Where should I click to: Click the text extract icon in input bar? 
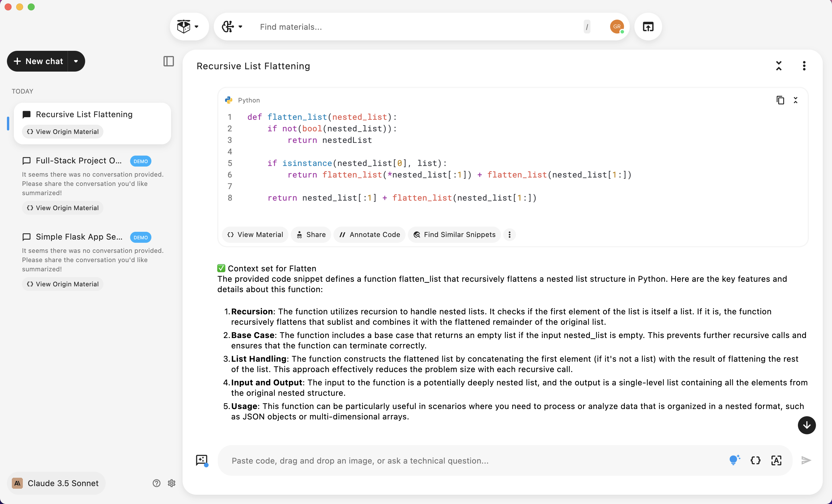tap(776, 460)
